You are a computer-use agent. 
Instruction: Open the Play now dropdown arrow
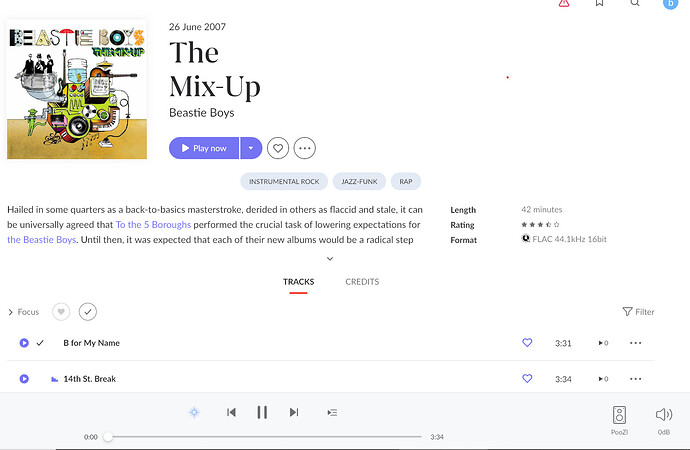(251, 148)
